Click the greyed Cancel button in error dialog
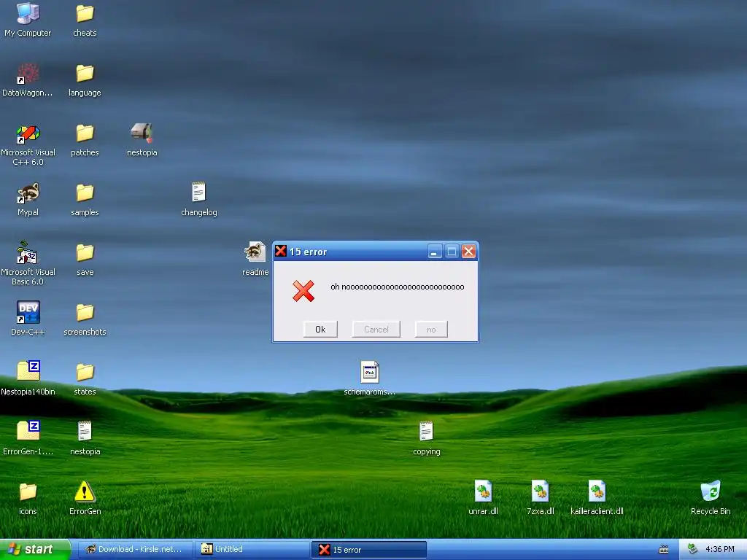747x560 pixels. coord(376,329)
